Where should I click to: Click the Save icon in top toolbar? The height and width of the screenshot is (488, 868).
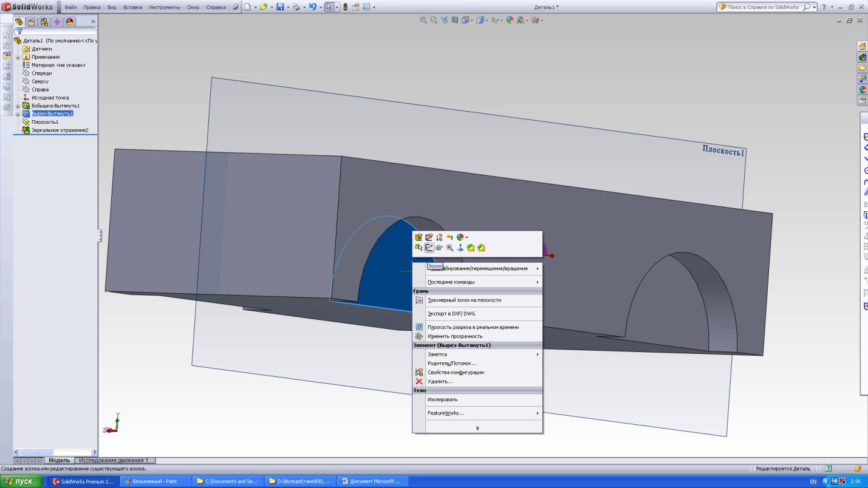280,7
